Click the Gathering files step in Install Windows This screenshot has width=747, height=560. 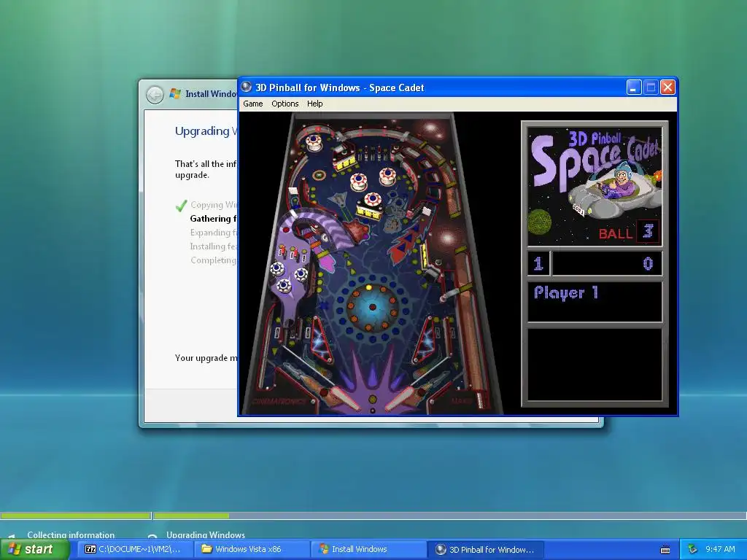point(214,219)
